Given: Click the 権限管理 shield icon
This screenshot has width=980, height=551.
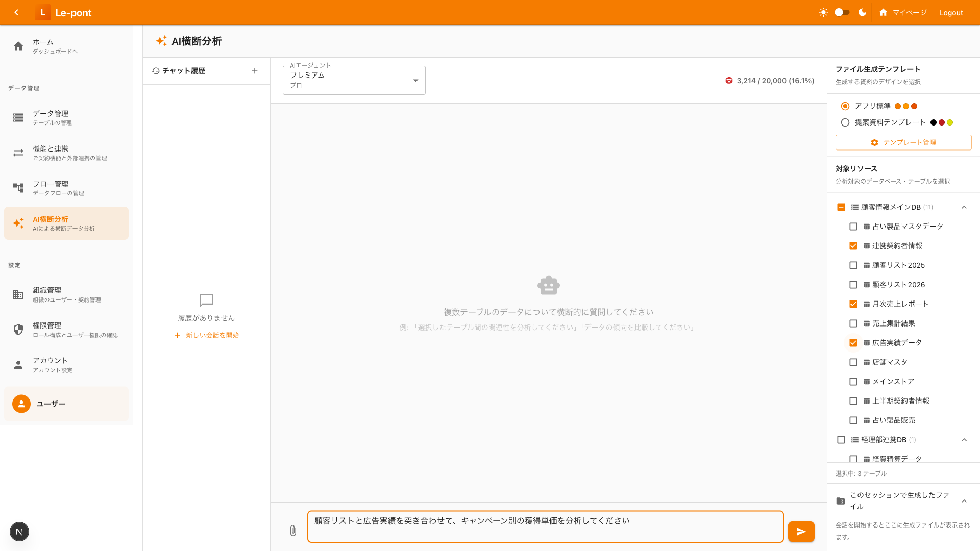Looking at the screenshot, I should coord(18,330).
